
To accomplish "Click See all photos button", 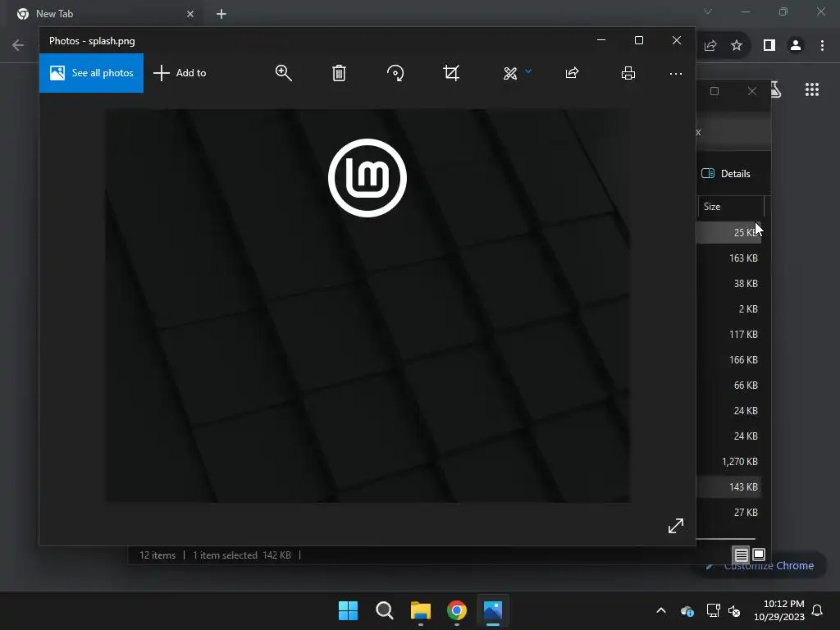I will pyautogui.click(x=91, y=73).
